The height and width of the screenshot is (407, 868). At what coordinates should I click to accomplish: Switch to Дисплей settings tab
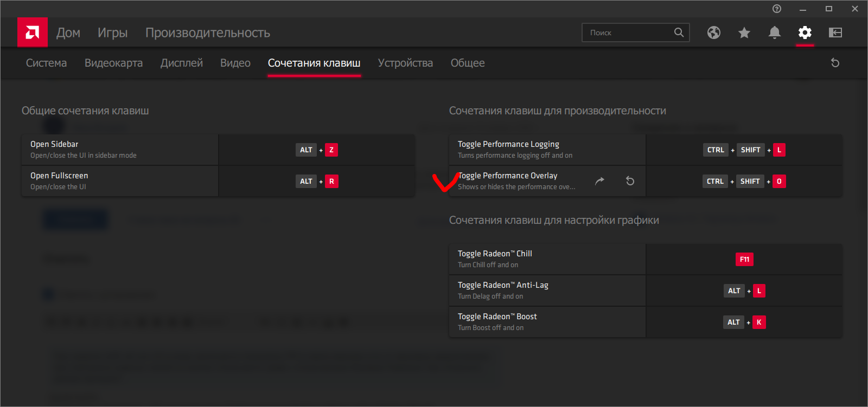pos(182,63)
